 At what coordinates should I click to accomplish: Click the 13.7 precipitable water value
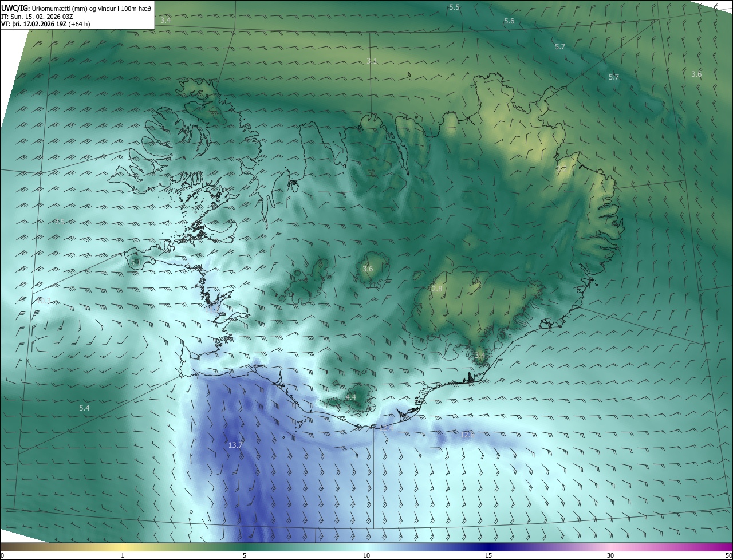click(x=235, y=445)
